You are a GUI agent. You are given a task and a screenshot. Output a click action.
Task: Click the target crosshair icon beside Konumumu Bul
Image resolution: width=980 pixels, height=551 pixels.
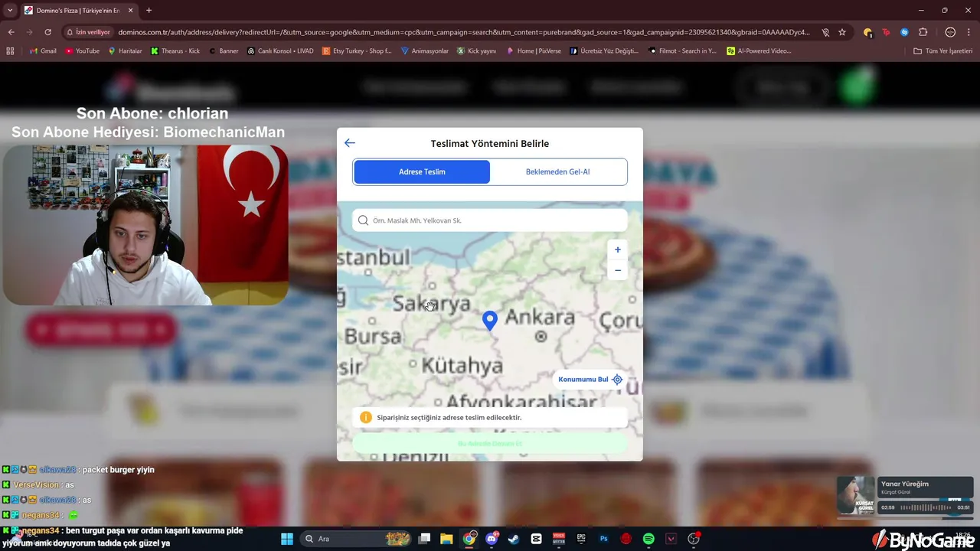617,380
